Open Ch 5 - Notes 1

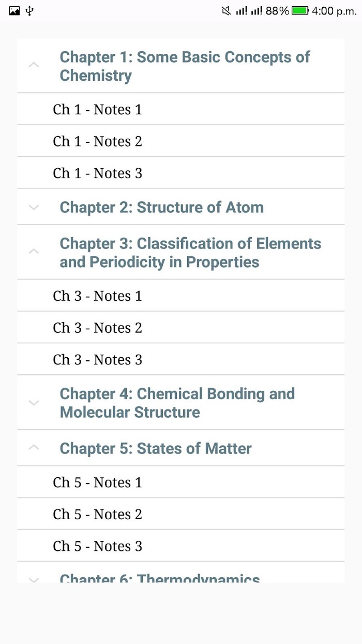pyautogui.click(x=181, y=482)
